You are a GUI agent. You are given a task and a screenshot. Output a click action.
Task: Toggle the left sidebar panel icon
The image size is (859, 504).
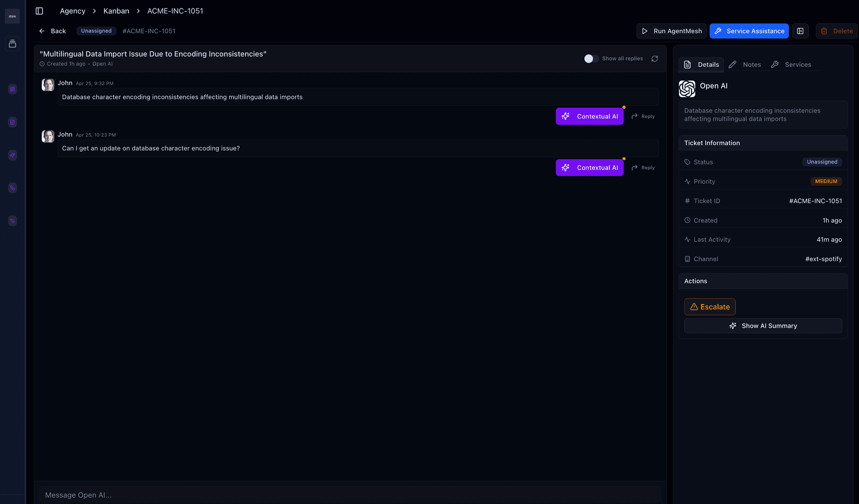pos(39,11)
